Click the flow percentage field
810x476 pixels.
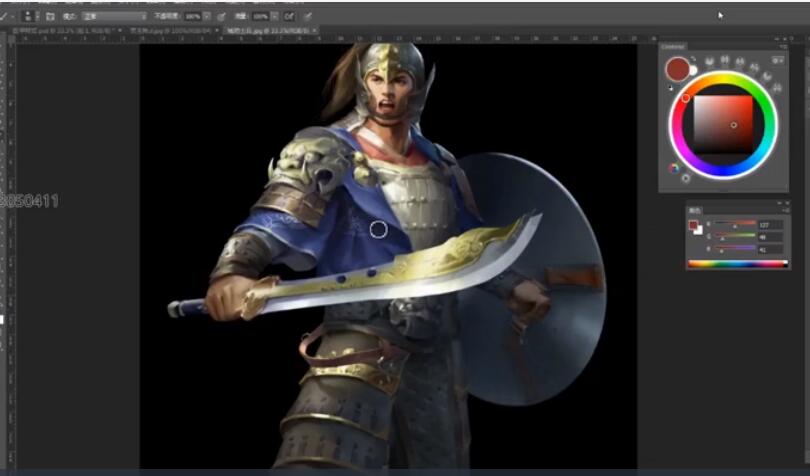[260, 17]
